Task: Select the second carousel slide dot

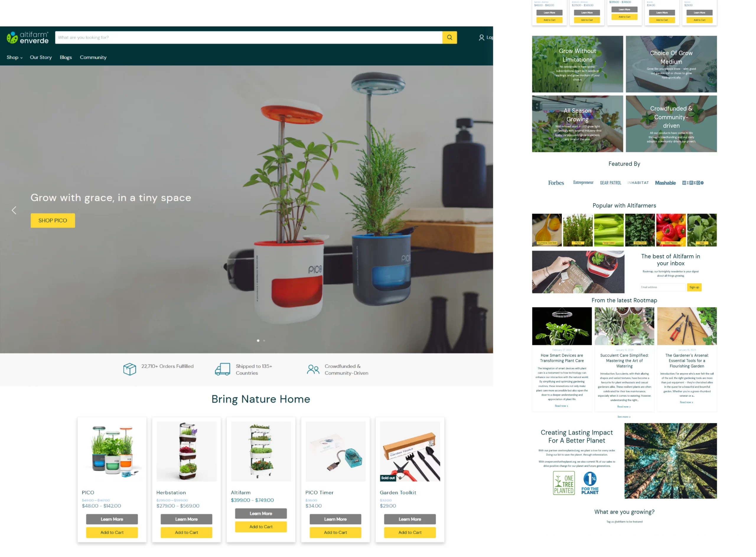Action: click(264, 341)
